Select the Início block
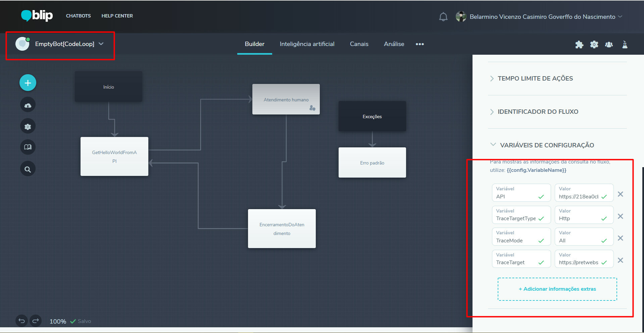This screenshot has height=333, width=644. coord(108,87)
